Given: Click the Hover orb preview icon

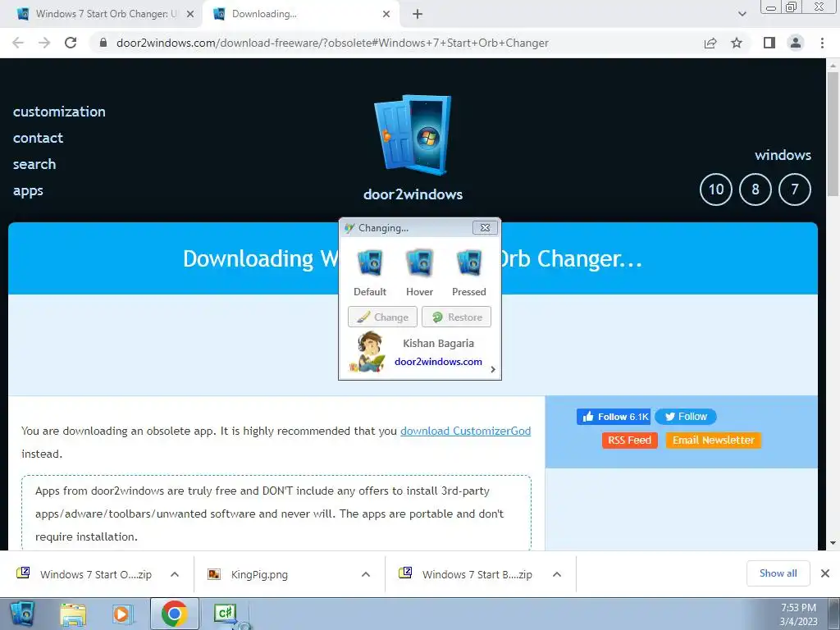Looking at the screenshot, I should 419,262.
